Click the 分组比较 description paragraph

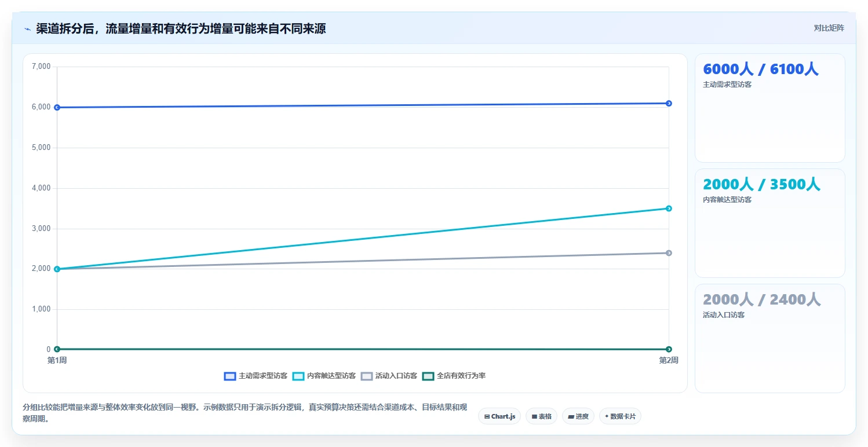pyautogui.click(x=245, y=413)
